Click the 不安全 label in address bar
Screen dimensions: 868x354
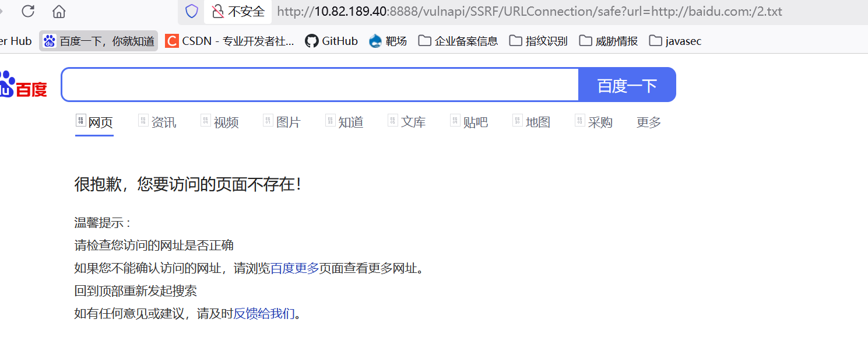click(x=246, y=12)
